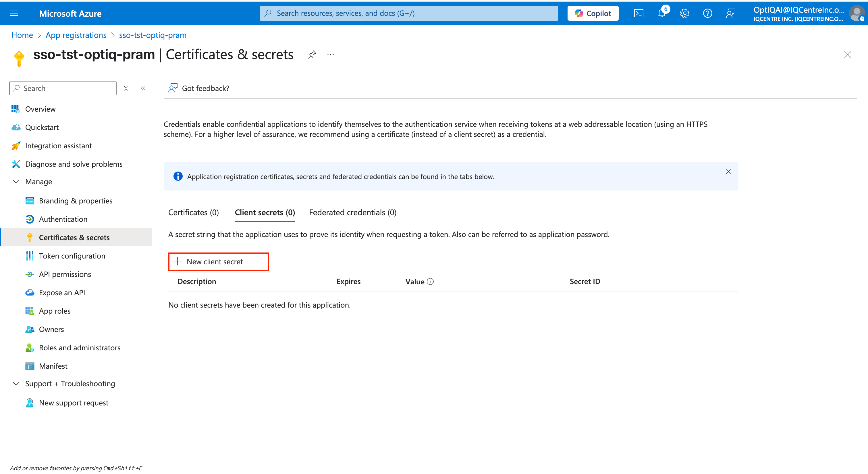Click the Roles and administrators icon
The width and height of the screenshot is (868, 474).
coord(30,348)
